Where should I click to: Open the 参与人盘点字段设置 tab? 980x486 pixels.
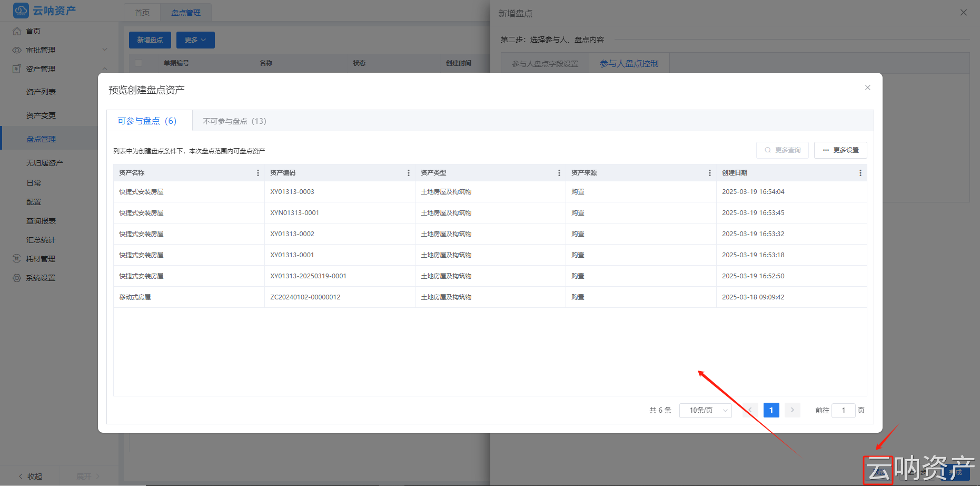545,64
